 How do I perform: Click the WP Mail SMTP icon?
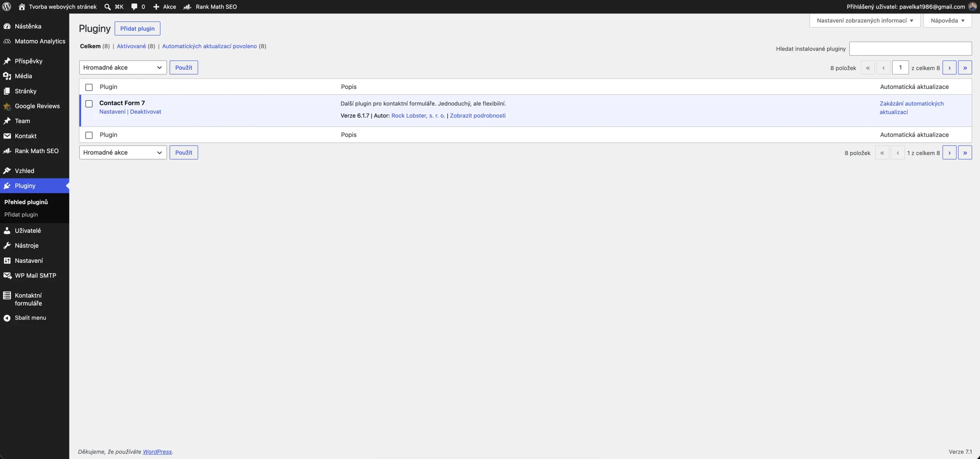7,276
